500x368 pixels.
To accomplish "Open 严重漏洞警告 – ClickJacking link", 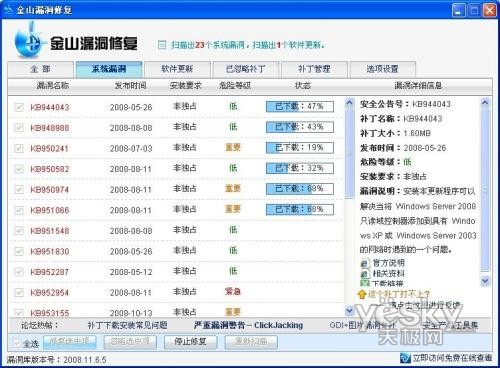I will click(x=248, y=325).
